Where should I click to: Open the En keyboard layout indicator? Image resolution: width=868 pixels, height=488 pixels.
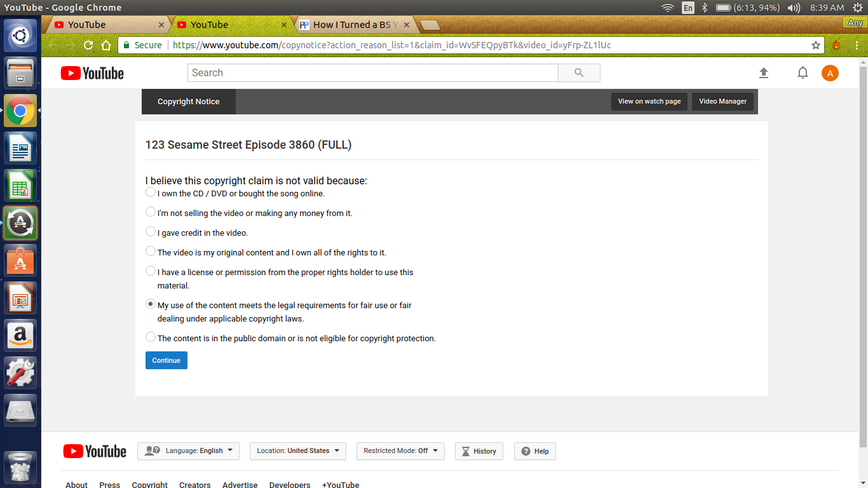(688, 8)
